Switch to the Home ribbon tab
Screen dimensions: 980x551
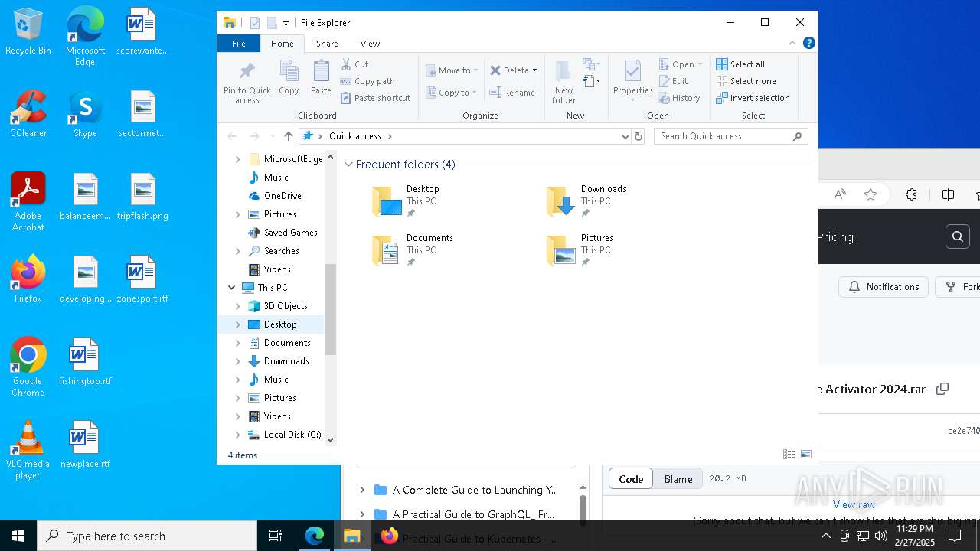tap(283, 44)
